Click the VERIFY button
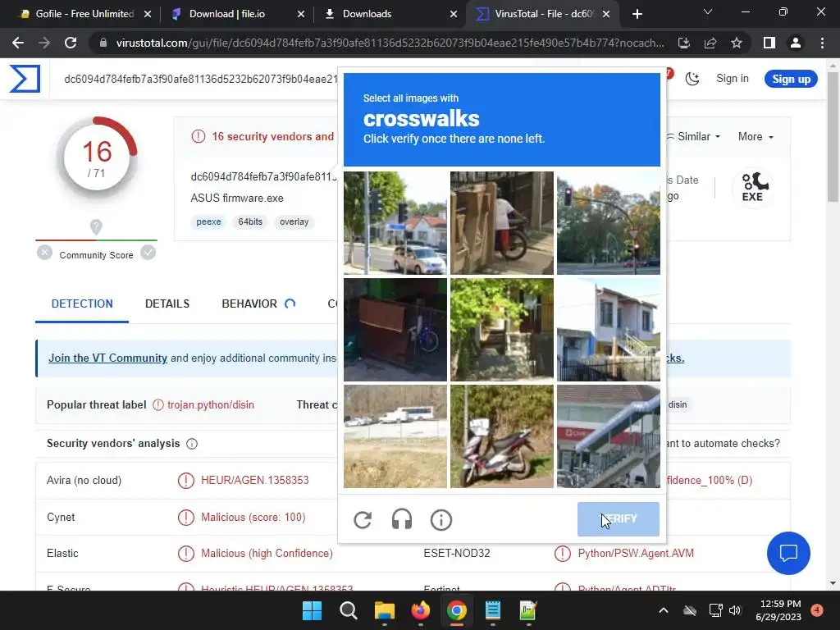The height and width of the screenshot is (630, 840). (619, 519)
